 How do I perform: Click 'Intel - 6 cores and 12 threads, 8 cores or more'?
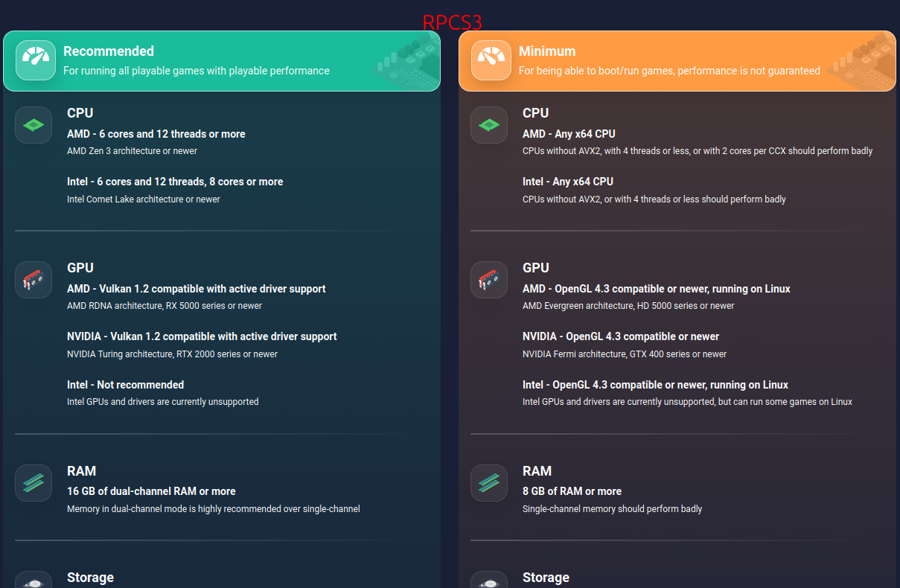pos(175,182)
